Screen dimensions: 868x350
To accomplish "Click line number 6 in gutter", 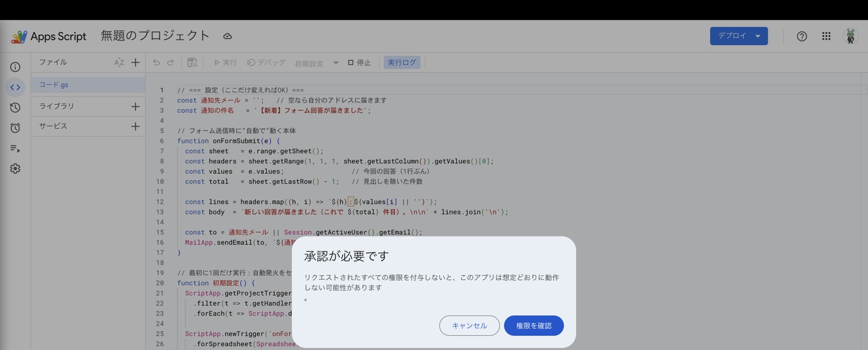I will pyautogui.click(x=162, y=141).
